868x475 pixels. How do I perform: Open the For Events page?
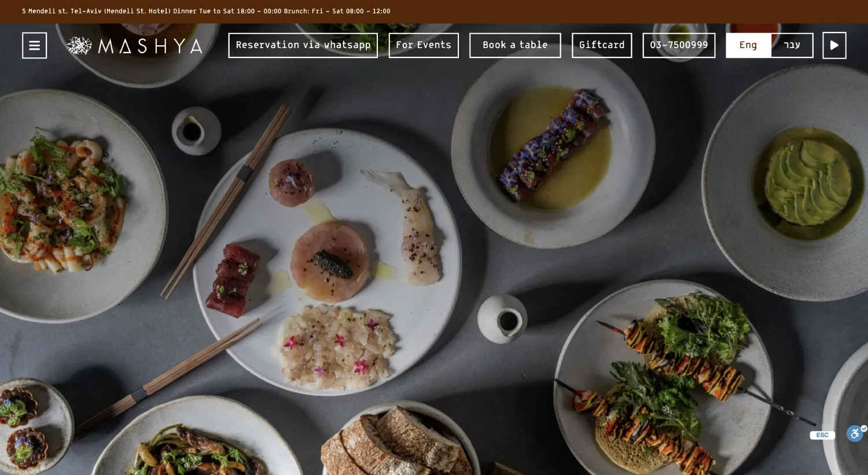tap(424, 45)
